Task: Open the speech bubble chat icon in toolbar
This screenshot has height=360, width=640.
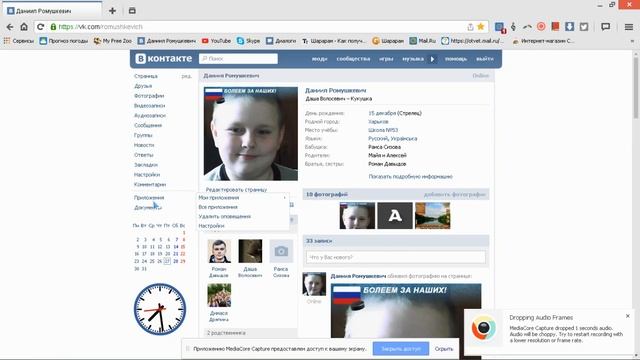Action: tap(606, 27)
